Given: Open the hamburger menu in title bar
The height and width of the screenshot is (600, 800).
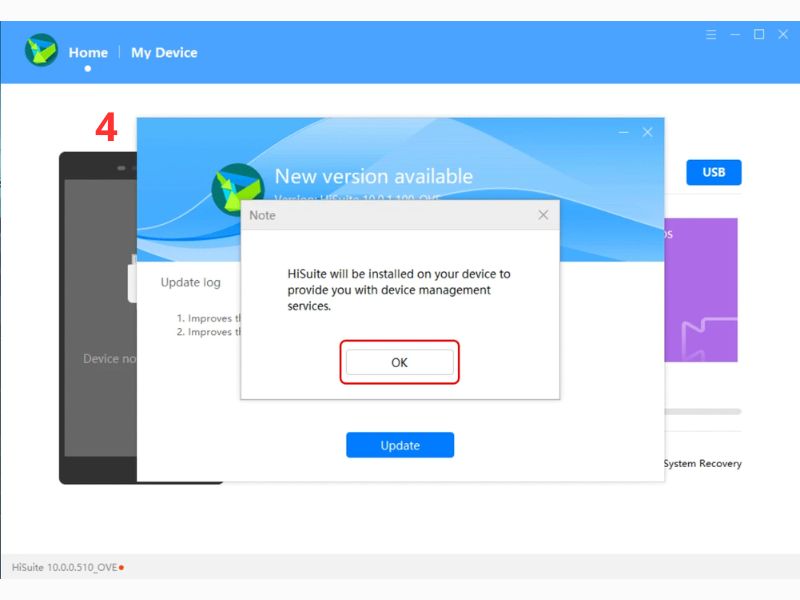Looking at the screenshot, I should (x=711, y=34).
